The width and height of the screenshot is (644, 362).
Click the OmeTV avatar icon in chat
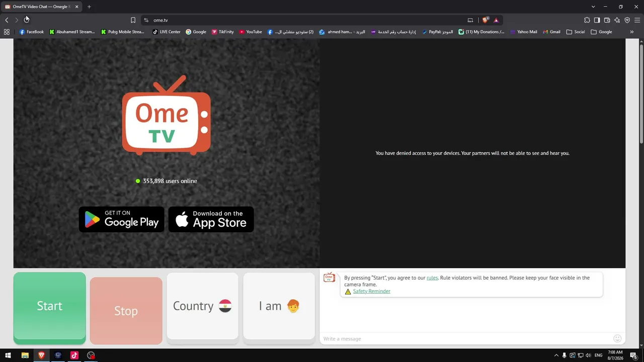(x=329, y=278)
